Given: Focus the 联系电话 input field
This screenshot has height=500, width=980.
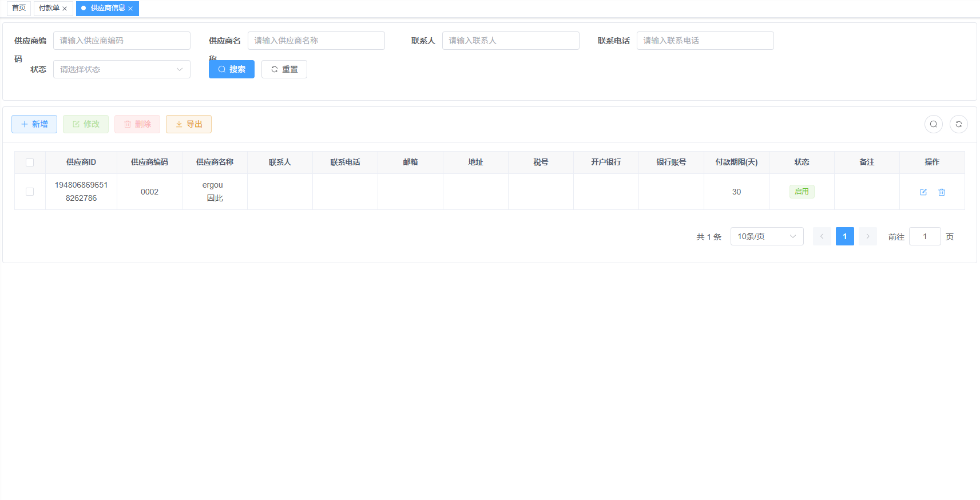Looking at the screenshot, I should [705, 41].
